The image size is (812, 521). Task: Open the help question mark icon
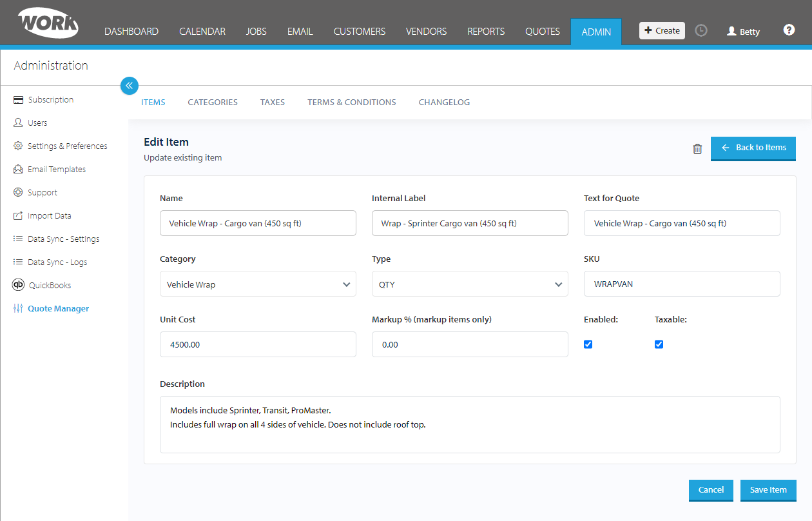coord(789,30)
